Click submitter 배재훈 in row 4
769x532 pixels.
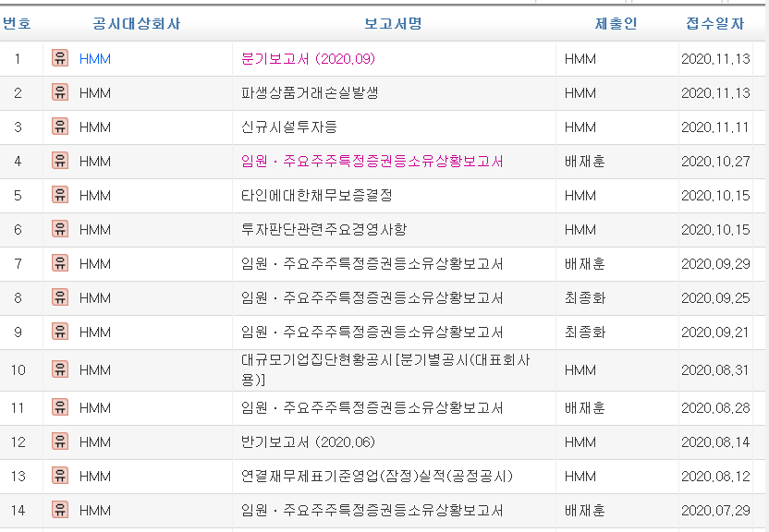584,161
